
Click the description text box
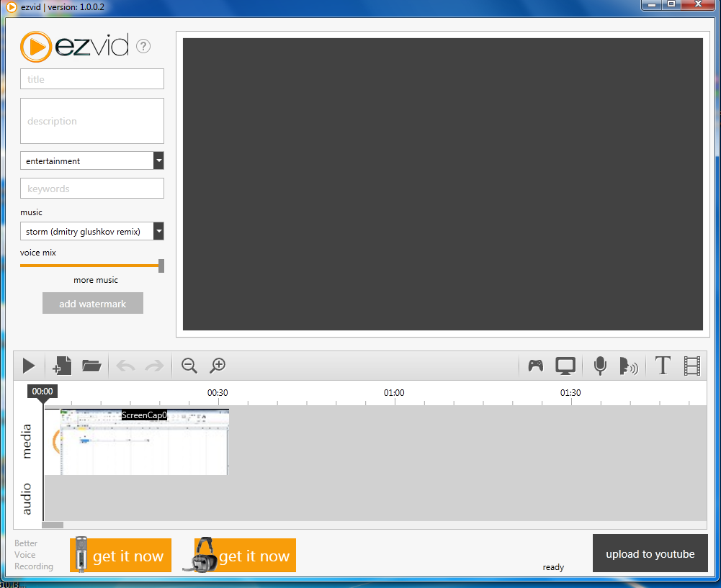click(92, 121)
